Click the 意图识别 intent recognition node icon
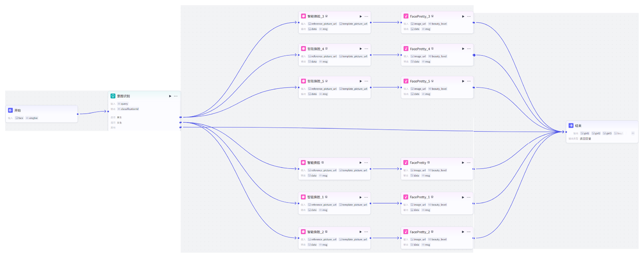This screenshot has height=258, width=644. [113, 96]
